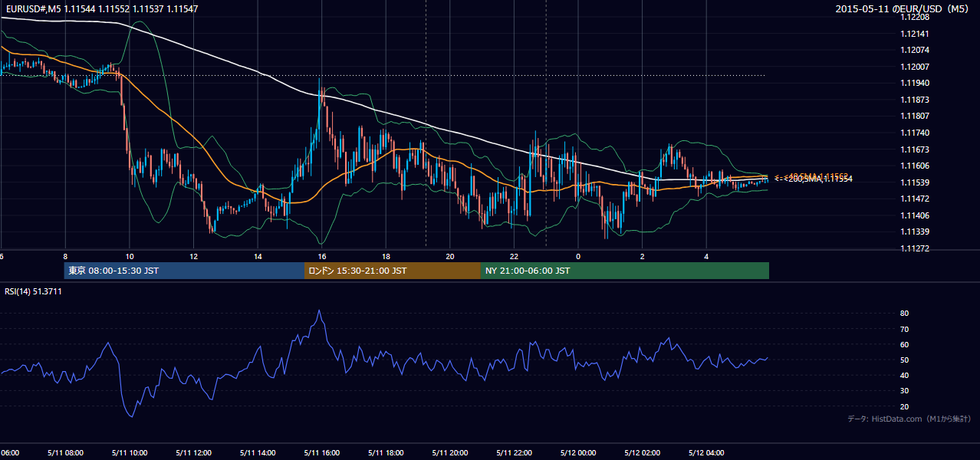The image size is (980, 460).
Task: Click the 5/11 20:00 date label
Action: (x=450, y=453)
